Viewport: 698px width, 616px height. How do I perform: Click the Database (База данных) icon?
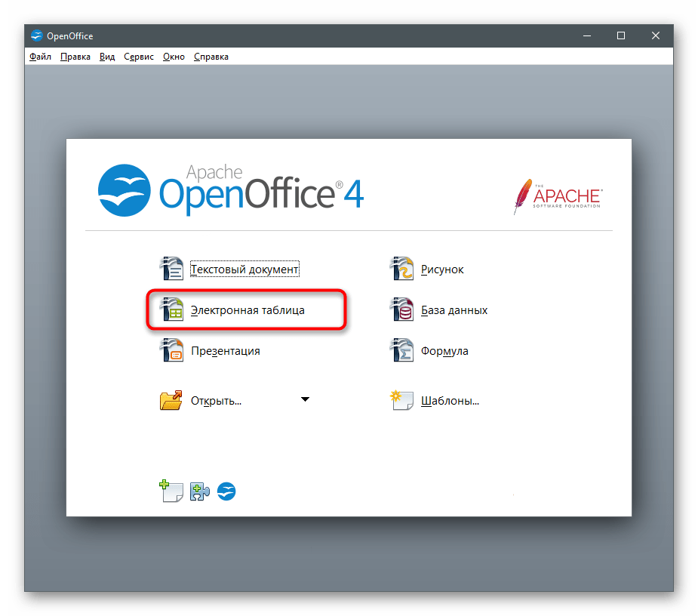[401, 310]
